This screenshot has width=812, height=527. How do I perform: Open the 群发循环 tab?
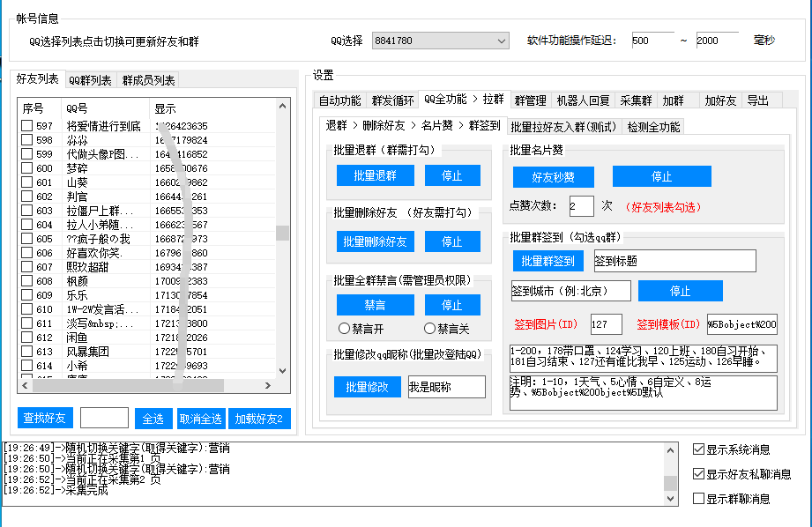(392, 100)
